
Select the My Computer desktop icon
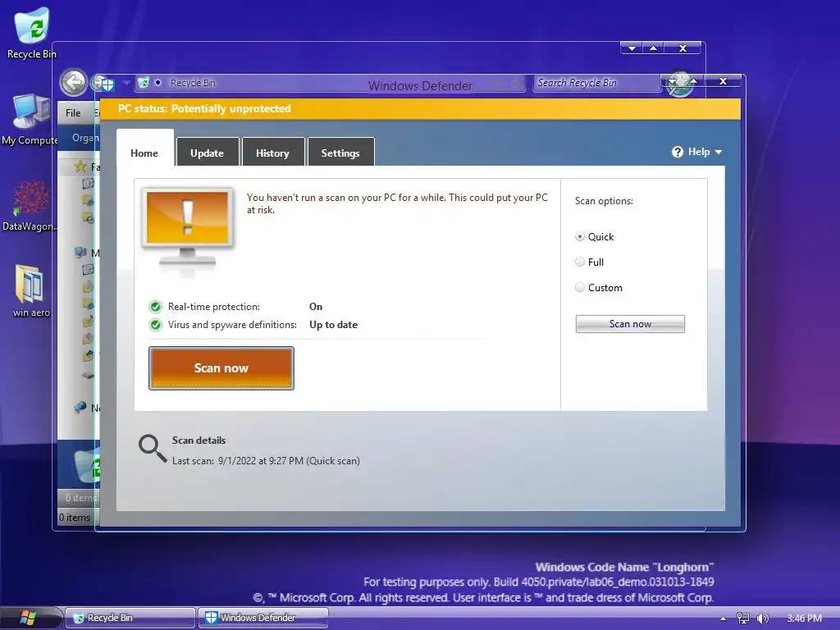(x=31, y=119)
